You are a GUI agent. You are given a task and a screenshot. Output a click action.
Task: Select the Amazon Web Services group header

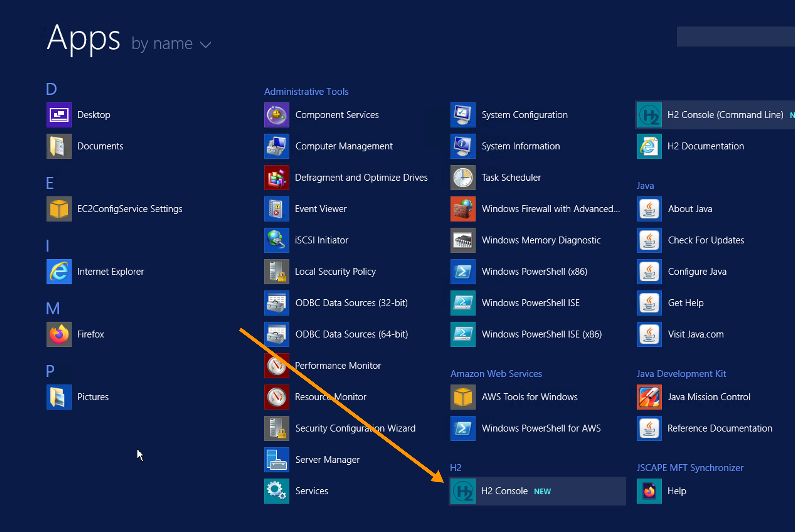(496, 374)
